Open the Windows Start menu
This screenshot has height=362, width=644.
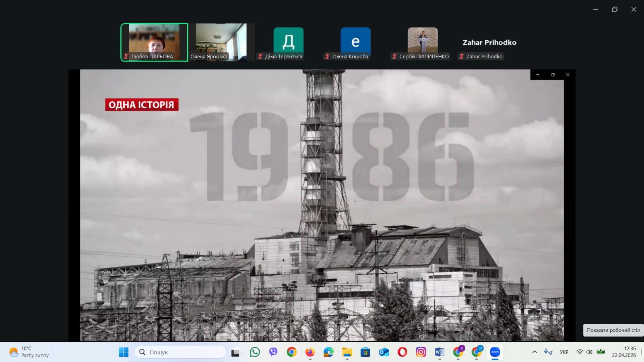pyautogui.click(x=124, y=352)
